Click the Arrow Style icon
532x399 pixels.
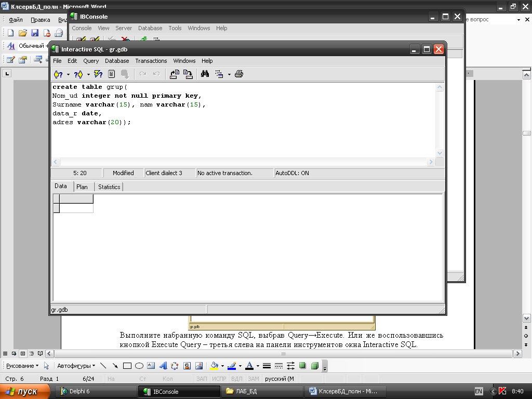(x=291, y=366)
